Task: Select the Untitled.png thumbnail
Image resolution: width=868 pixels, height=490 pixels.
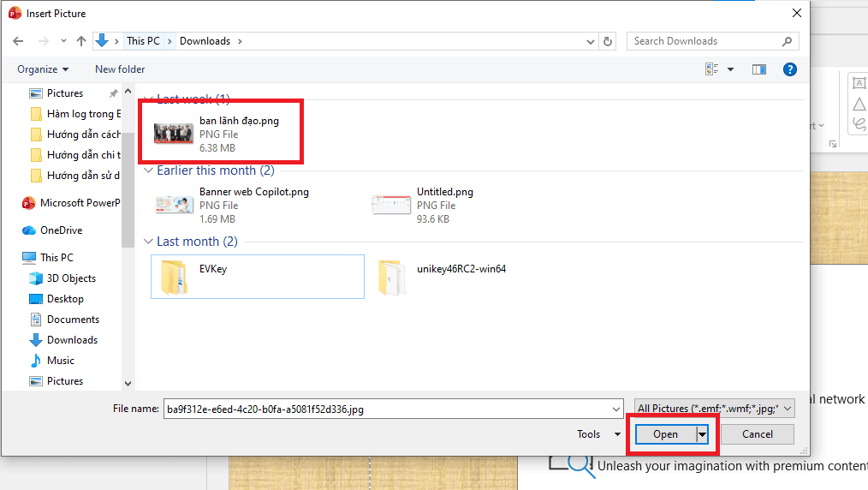Action: [x=391, y=205]
